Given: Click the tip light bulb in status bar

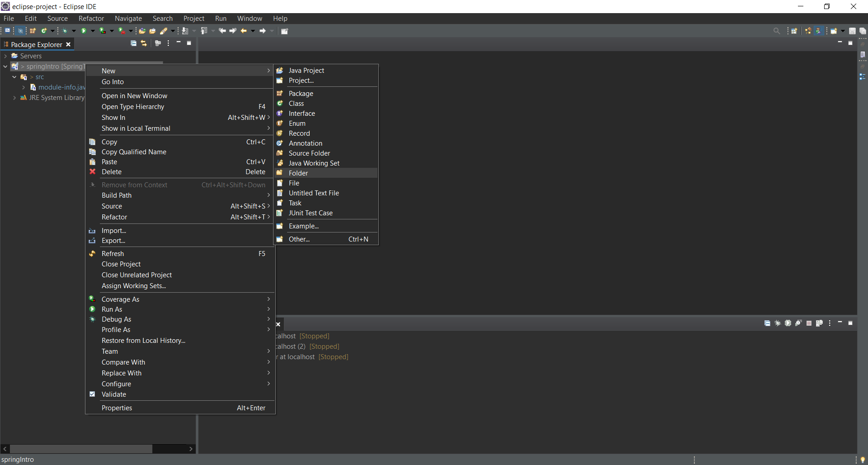Looking at the screenshot, I should click(x=863, y=460).
